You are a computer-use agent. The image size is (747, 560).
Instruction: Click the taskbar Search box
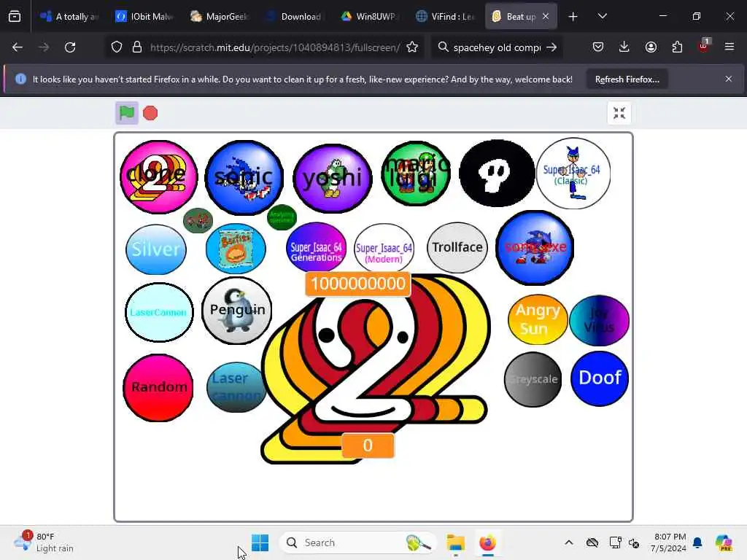[x=357, y=542]
